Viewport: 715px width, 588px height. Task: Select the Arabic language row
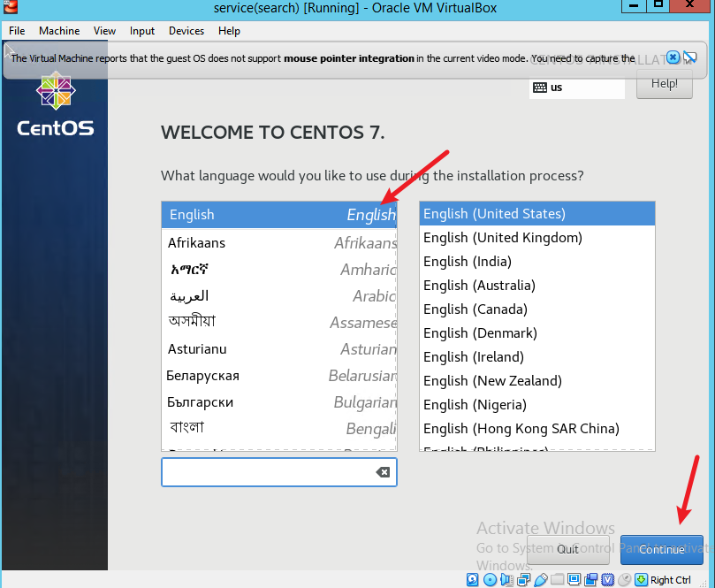tap(279, 295)
